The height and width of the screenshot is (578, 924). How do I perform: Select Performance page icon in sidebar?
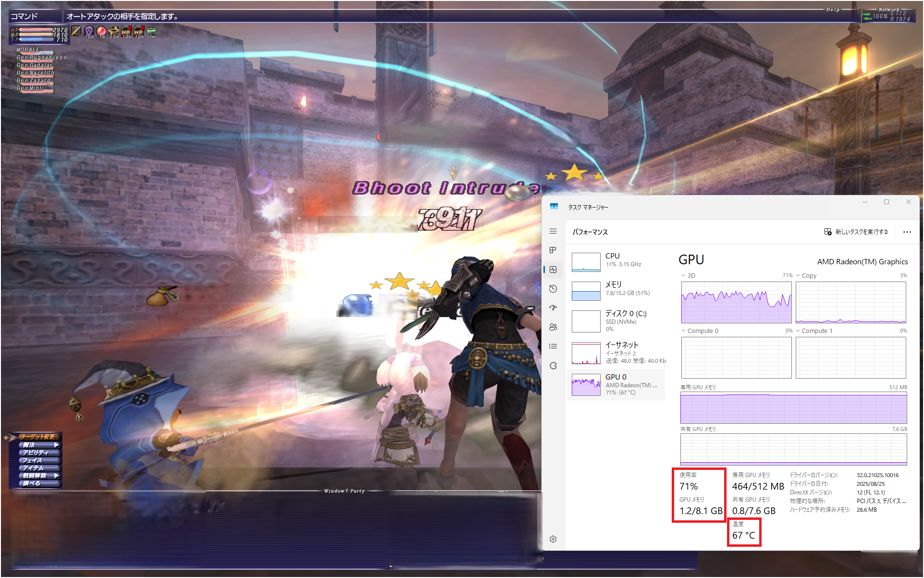click(x=553, y=270)
